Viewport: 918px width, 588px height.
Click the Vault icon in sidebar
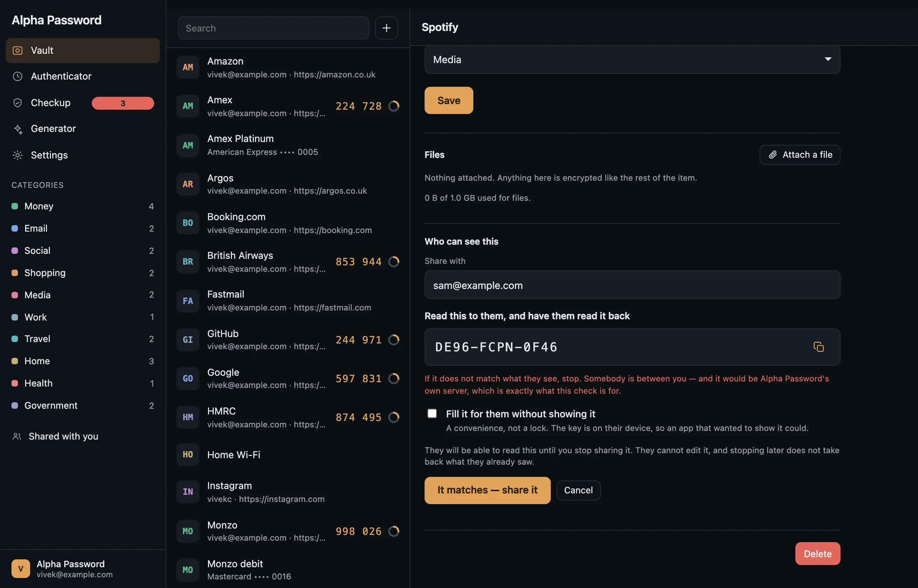[18, 51]
